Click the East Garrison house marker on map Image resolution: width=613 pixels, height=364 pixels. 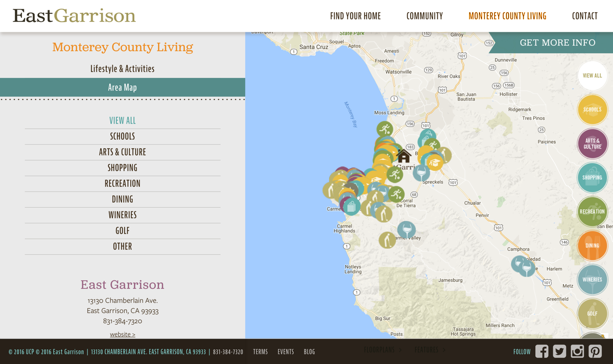404,156
